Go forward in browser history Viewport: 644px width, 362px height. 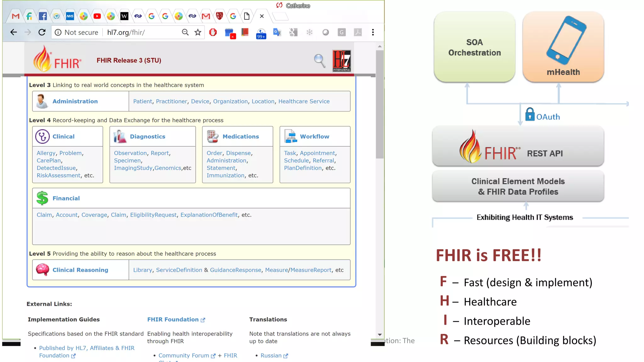[28, 32]
